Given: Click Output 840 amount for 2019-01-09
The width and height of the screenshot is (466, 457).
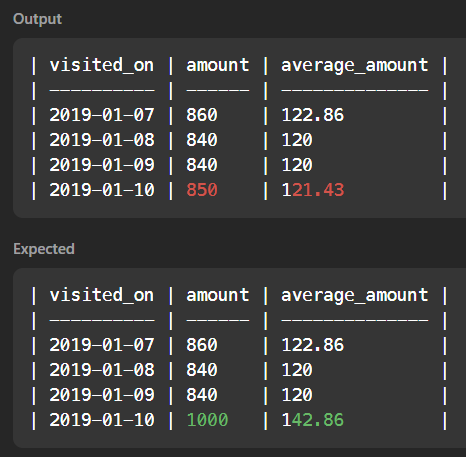Looking at the screenshot, I should (202, 165).
